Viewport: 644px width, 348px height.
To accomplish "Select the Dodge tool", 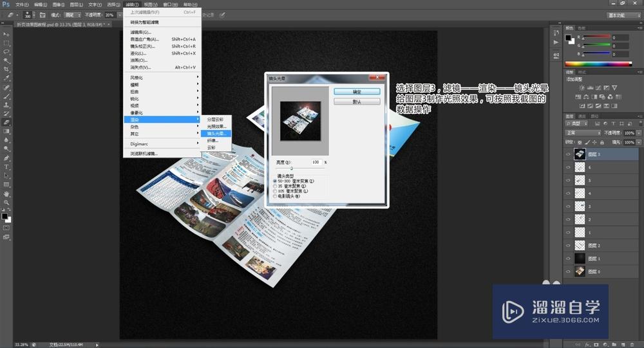I will click(x=6, y=149).
